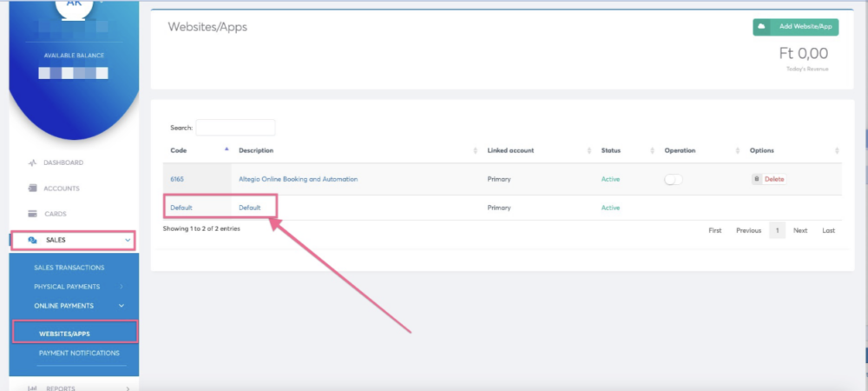This screenshot has width=868, height=391.
Task: Click the Default code link
Action: pos(181,208)
